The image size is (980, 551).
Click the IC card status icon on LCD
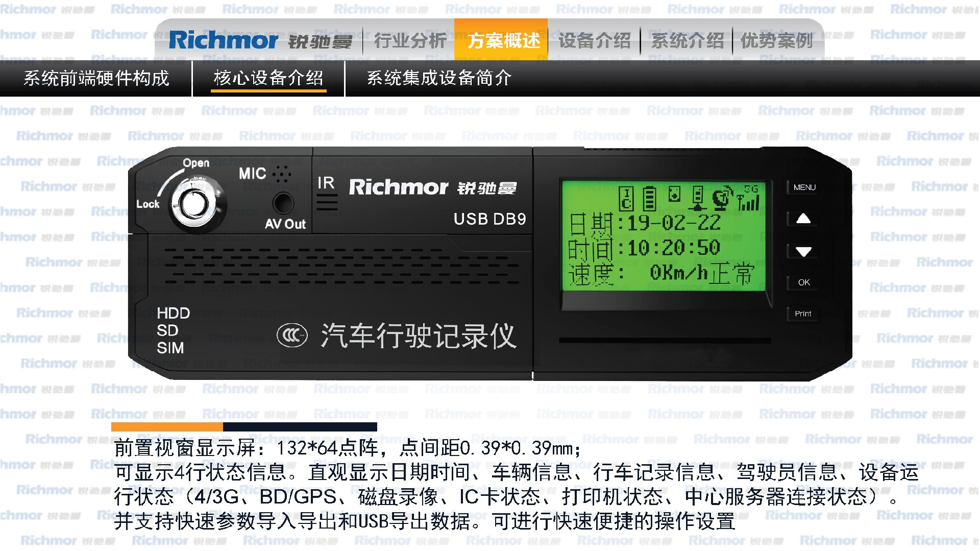coord(626,199)
